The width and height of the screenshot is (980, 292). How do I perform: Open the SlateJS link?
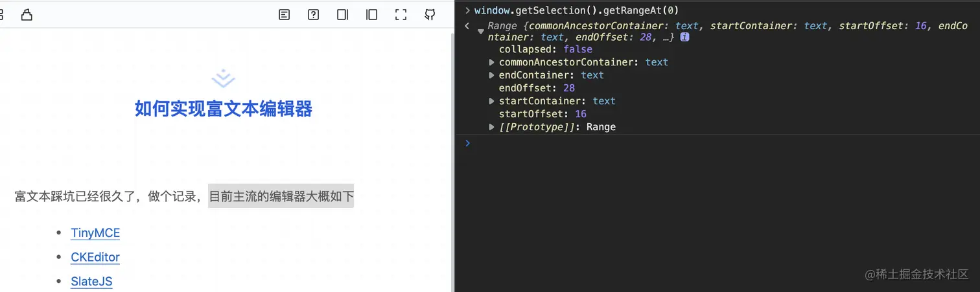(91, 281)
